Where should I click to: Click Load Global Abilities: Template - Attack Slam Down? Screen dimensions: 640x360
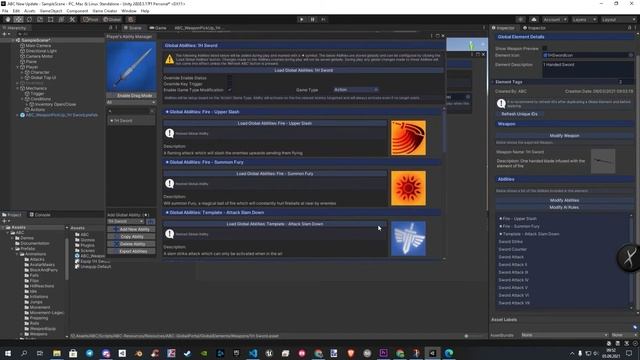point(275,224)
